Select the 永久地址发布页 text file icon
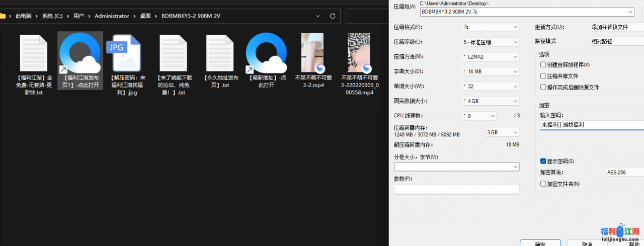 pos(220,53)
